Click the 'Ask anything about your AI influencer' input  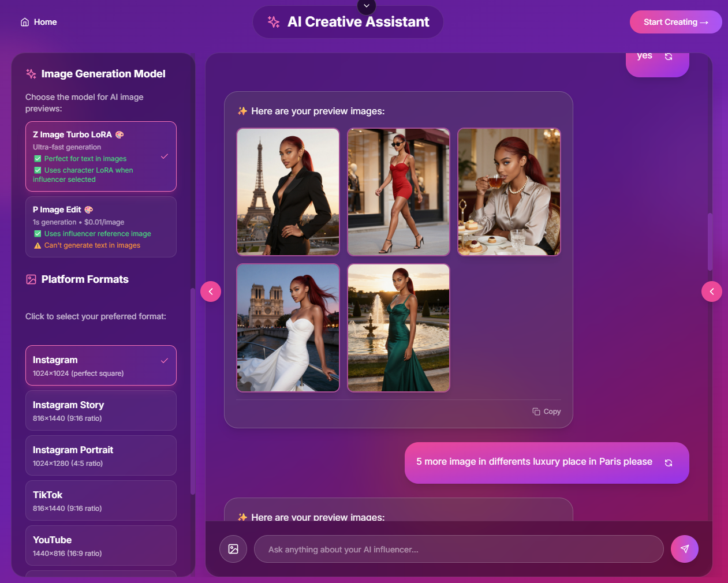(x=458, y=549)
